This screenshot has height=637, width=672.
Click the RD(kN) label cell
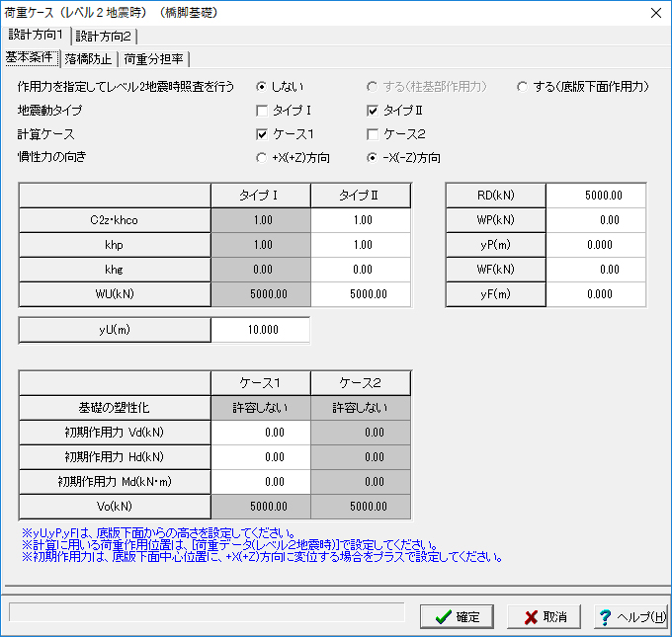[x=496, y=196]
